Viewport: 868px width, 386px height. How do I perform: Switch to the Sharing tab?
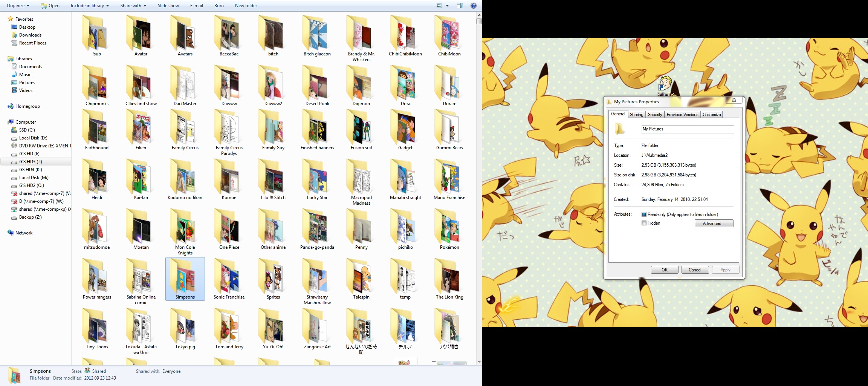pos(636,115)
